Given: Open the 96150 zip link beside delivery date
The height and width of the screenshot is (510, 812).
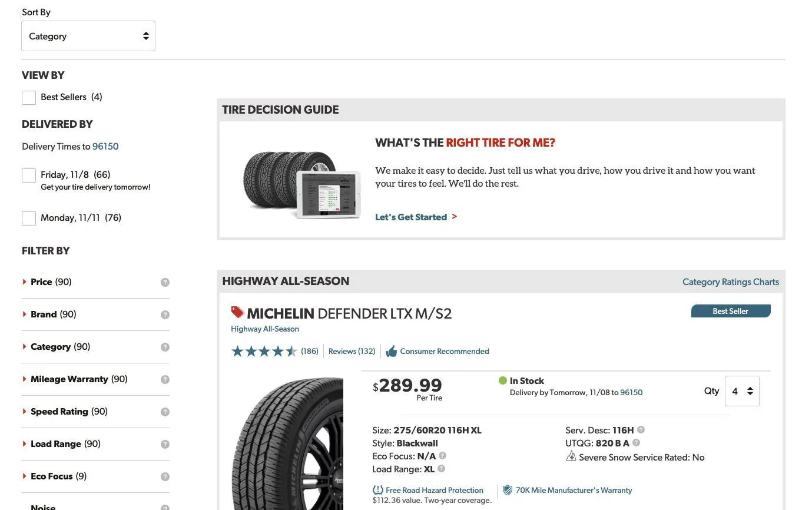Looking at the screenshot, I should point(631,393).
